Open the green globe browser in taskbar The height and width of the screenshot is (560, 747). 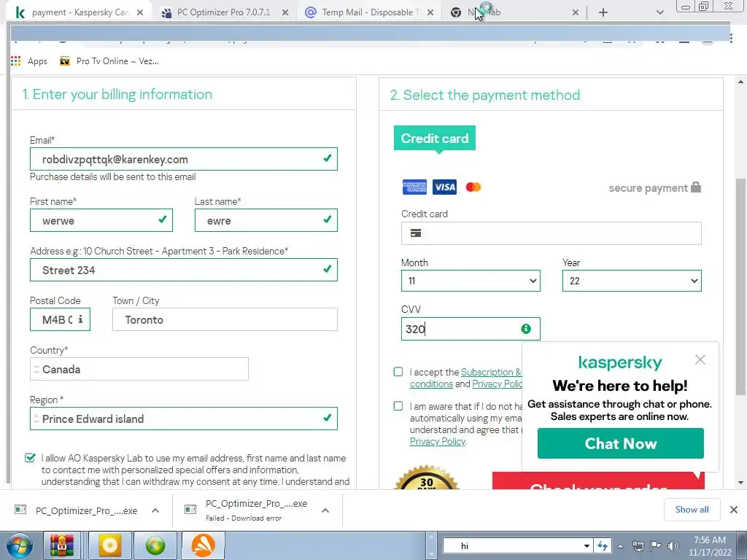click(x=155, y=545)
